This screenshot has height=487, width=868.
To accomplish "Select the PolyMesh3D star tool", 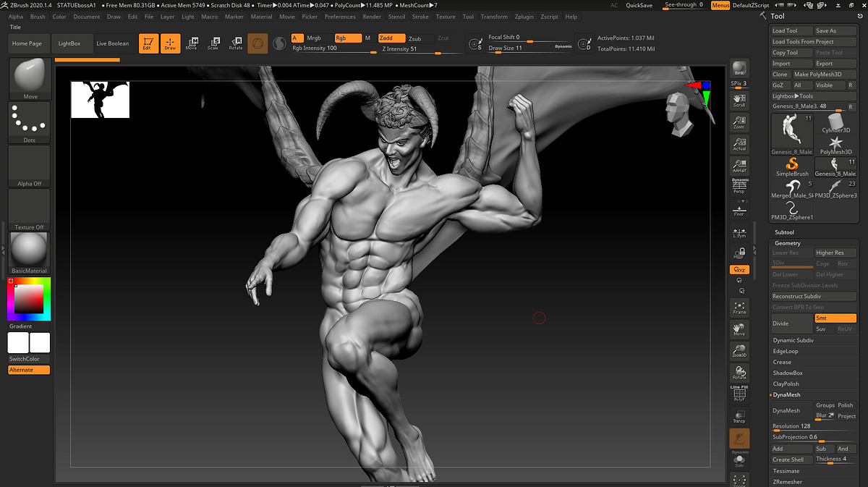I will tap(836, 145).
